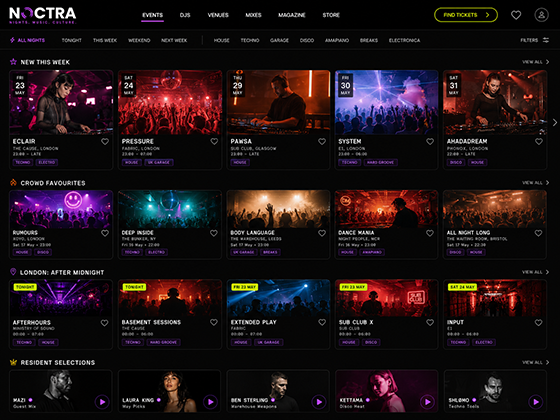Click Hard Groove tag on SYSTEM card
560x420 pixels.
pos(380,162)
